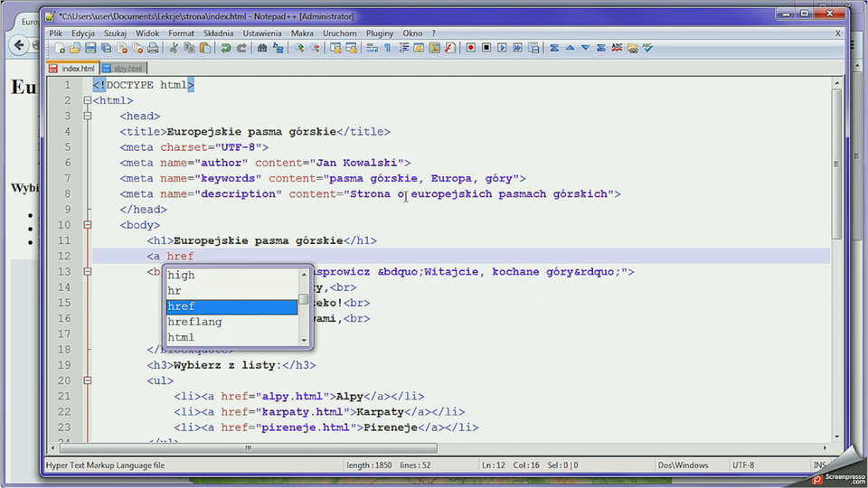Collapse the blockquote fold marker on line 13
This screenshot has height=488, width=868.
(x=88, y=272)
